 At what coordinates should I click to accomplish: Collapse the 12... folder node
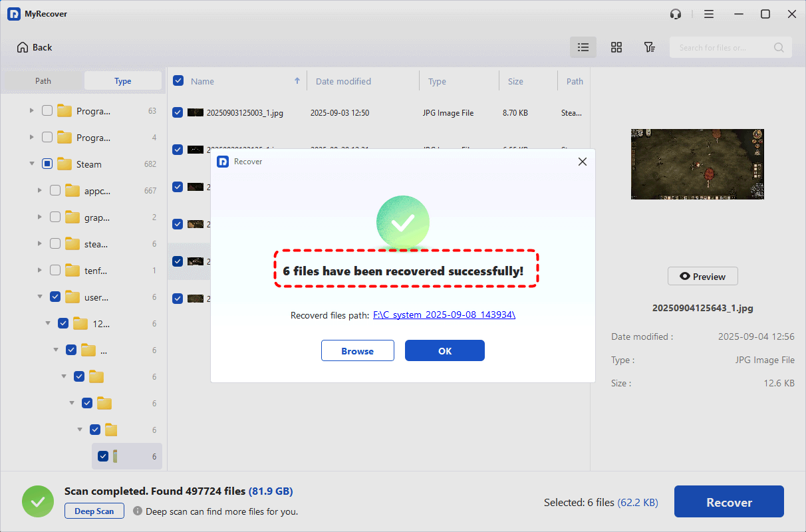(47, 324)
